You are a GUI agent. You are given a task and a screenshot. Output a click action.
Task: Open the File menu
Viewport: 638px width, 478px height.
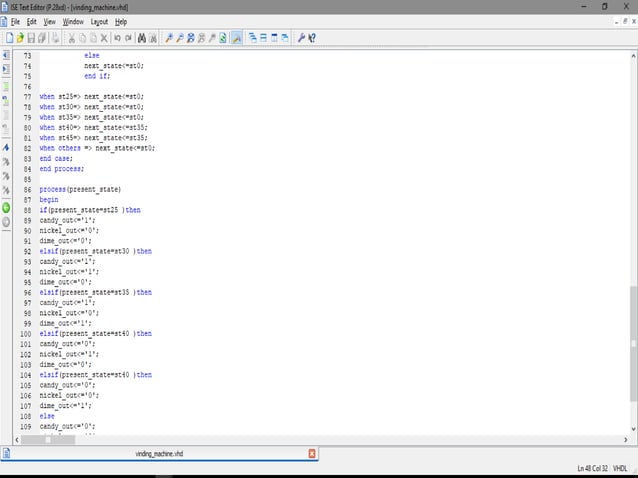(15, 21)
